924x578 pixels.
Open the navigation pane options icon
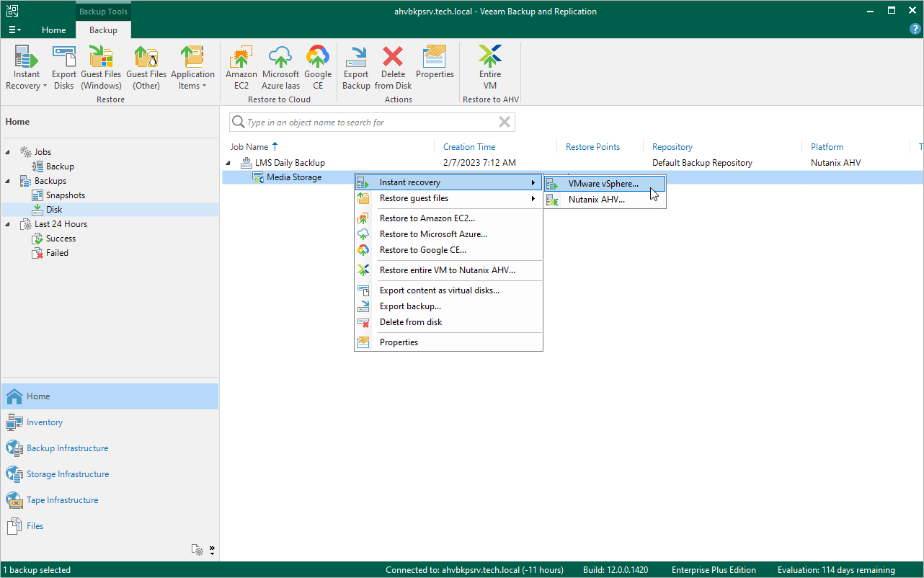point(197,550)
